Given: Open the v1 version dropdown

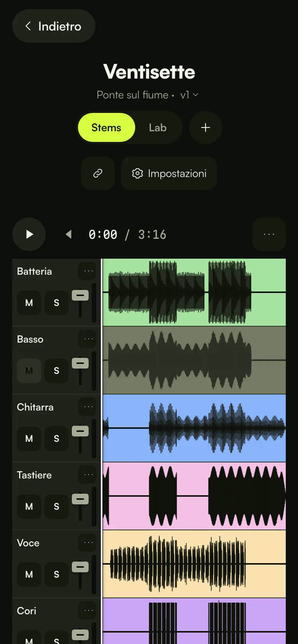Looking at the screenshot, I should (189, 95).
